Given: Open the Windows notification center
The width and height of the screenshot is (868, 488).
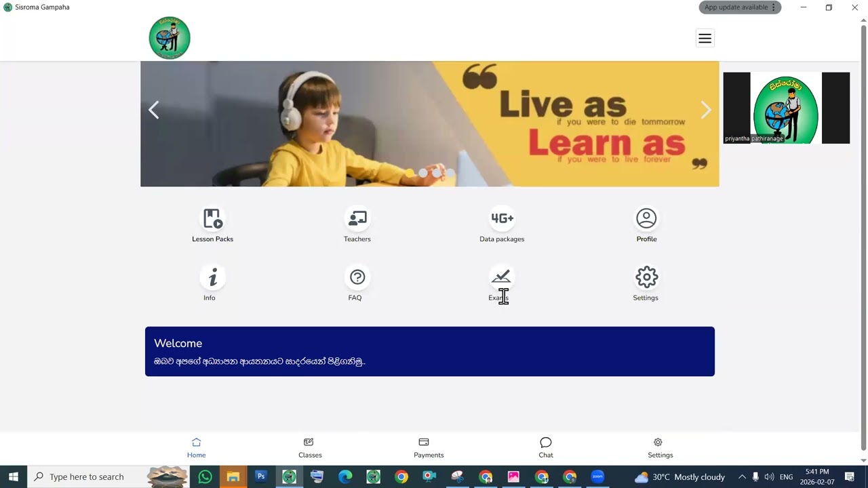Looking at the screenshot, I should pyautogui.click(x=850, y=476).
